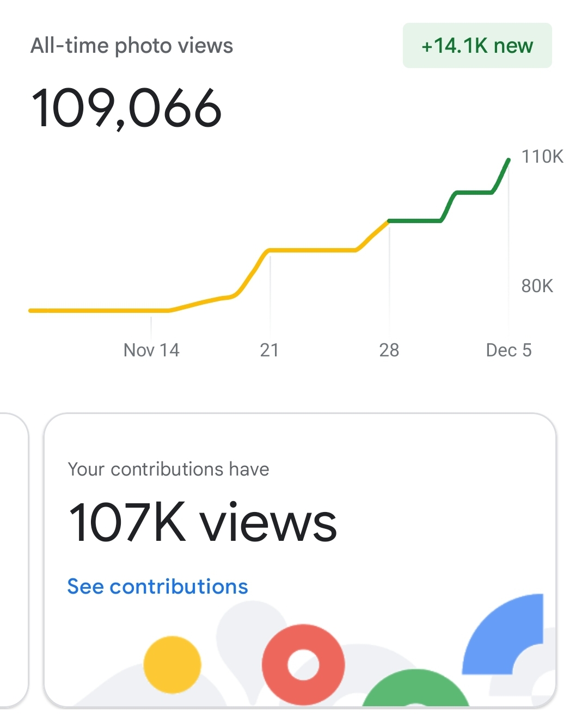Click the 80K axis label
Viewport: 588px width, 728px height.
537,286
